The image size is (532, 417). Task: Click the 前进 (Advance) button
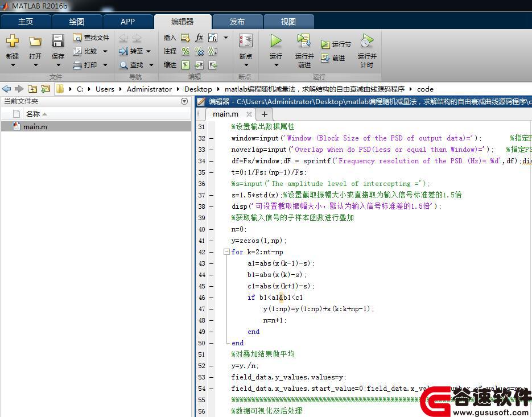coord(333,59)
